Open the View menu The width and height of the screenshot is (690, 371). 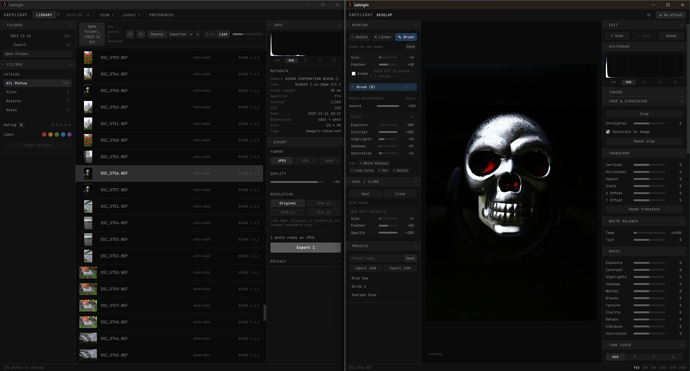(106, 15)
